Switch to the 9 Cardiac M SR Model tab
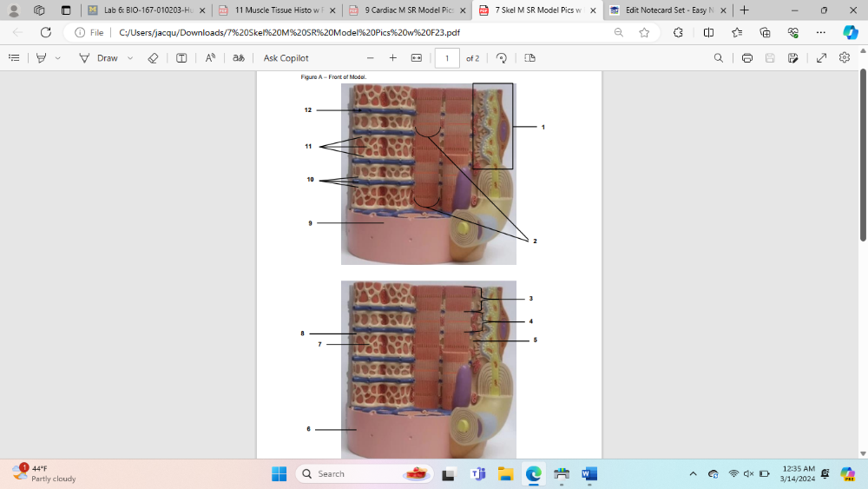This screenshot has height=489, width=868. coord(402,10)
